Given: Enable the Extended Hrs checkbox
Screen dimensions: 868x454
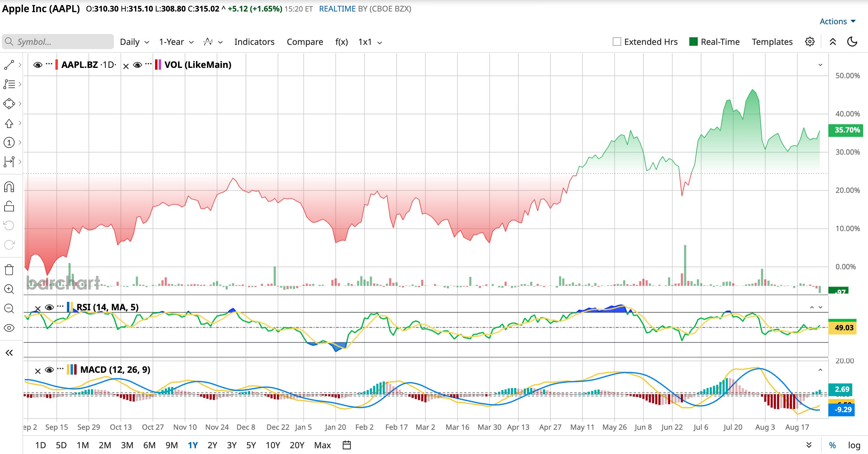Looking at the screenshot, I should (x=617, y=42).
